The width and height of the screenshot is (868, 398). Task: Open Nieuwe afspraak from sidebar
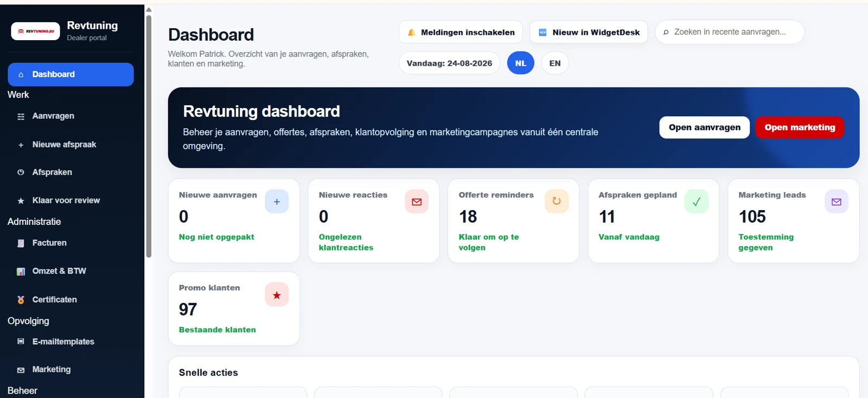click(71, 144)
